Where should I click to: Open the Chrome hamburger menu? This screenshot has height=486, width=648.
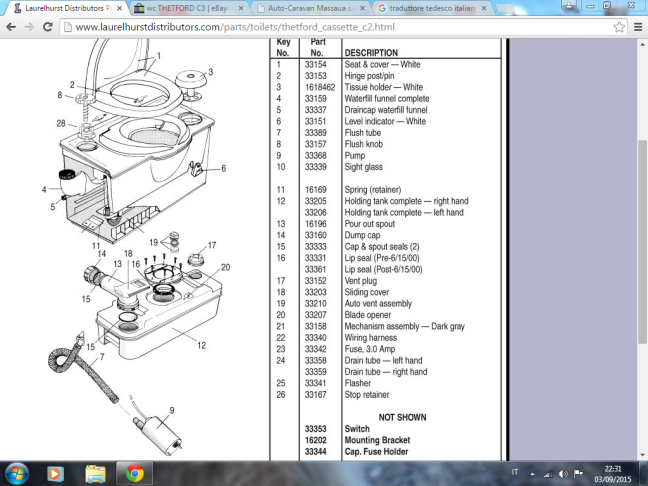click(x=637, y=27)
